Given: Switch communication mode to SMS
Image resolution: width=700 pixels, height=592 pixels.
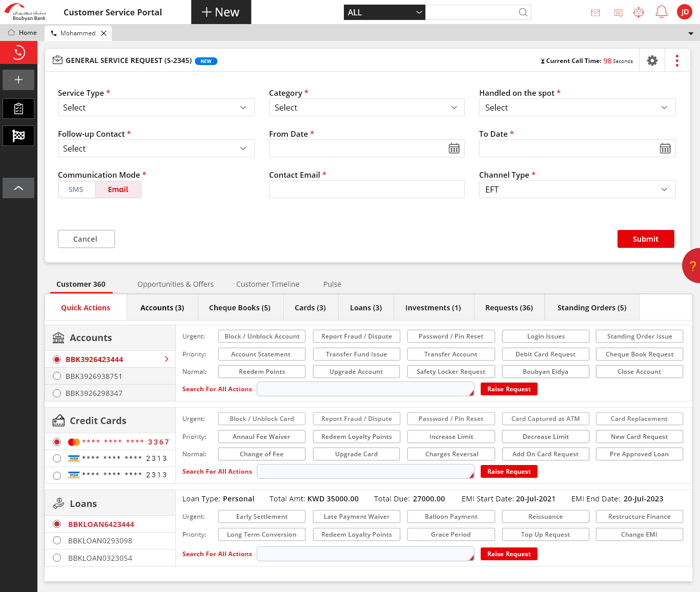Looking at the screenshot, I should [76, 189].
